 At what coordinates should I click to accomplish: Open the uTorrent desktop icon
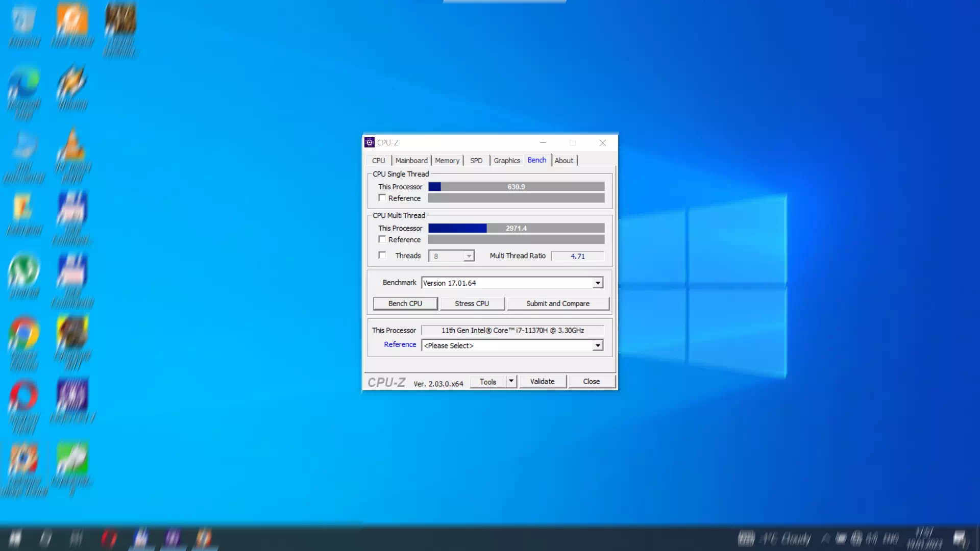(23, 270)
